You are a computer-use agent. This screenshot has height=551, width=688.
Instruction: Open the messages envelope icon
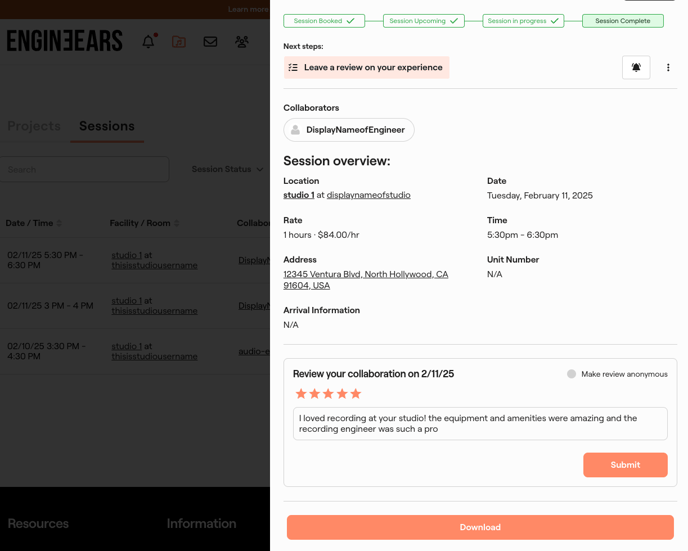pos(210,42)
